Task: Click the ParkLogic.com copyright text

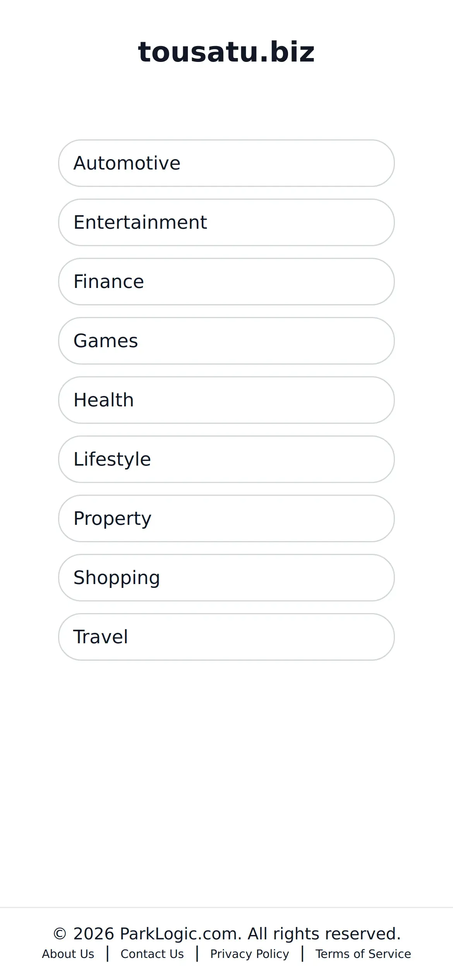Action: coord(226,934)
